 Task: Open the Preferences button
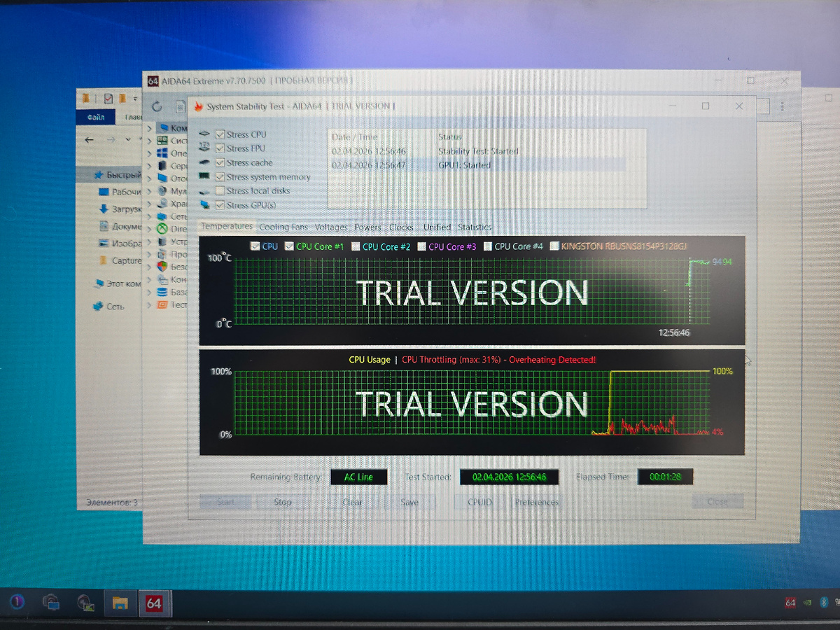tap(537, 502)
